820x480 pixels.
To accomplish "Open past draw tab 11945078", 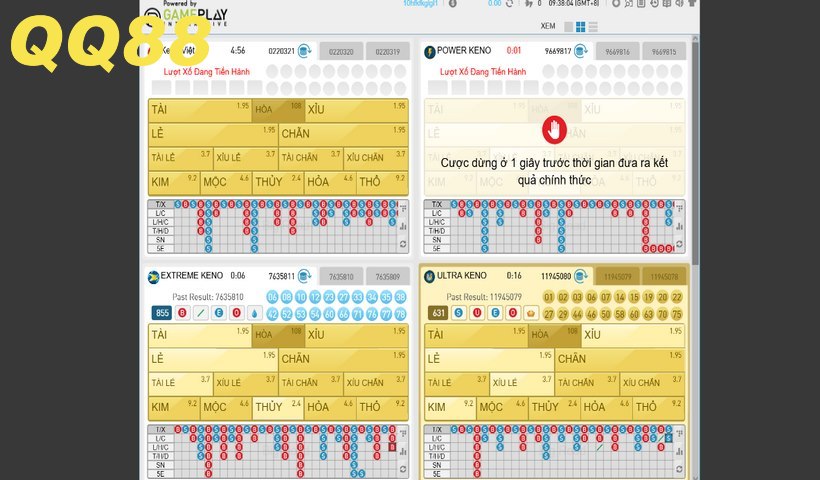I will (x=664, y=276).
